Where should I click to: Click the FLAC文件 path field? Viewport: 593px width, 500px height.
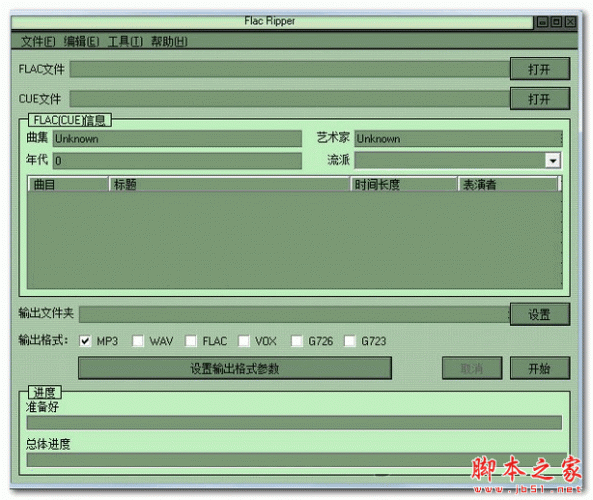[x=290, y=70]
